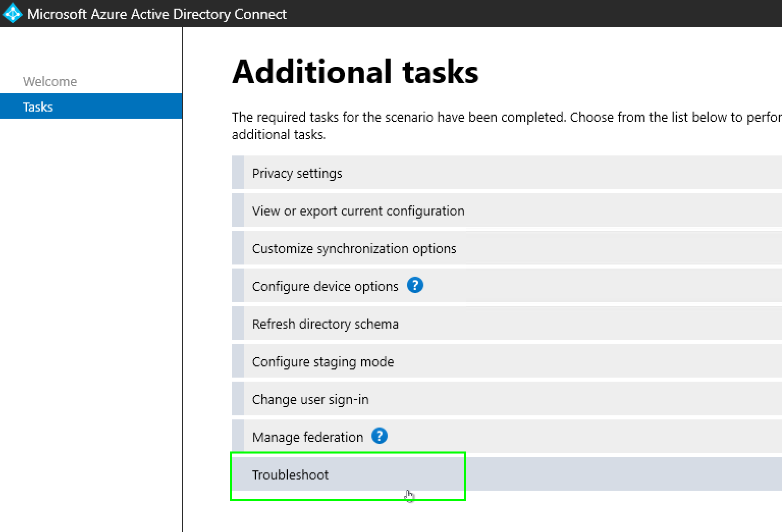The width and height of the screenshot is (782, 532).
Task: Choose the Privacy settings task
Action: [507, 172]
